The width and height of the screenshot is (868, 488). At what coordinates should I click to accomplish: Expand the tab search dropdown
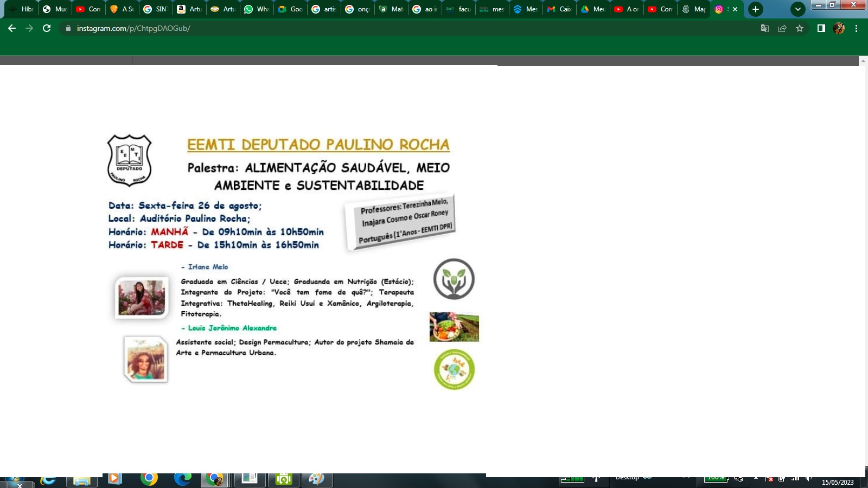[797, 9]
